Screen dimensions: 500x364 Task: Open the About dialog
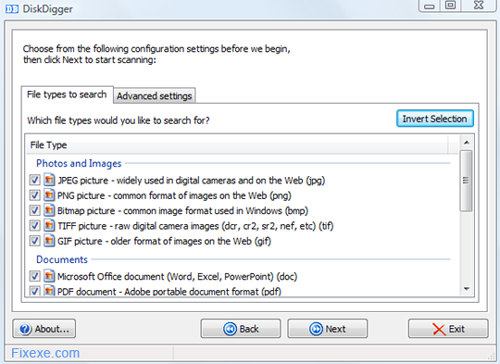click(x=44, y=329)
